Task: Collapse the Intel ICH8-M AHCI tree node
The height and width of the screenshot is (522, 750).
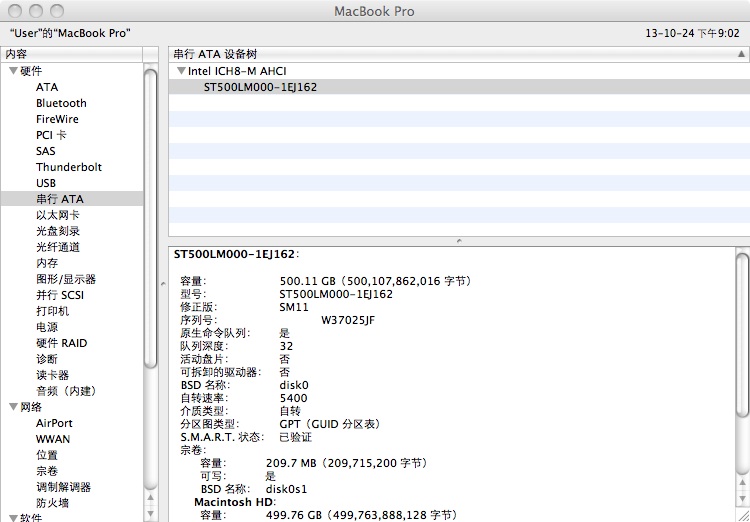Action: click(x=181, y=71)
